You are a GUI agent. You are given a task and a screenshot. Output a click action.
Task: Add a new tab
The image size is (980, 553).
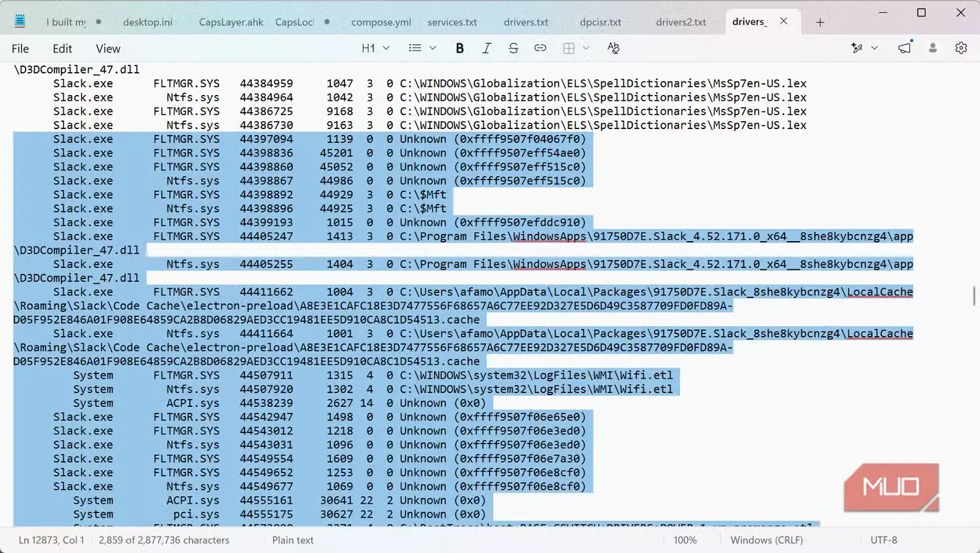pos(820,22)
